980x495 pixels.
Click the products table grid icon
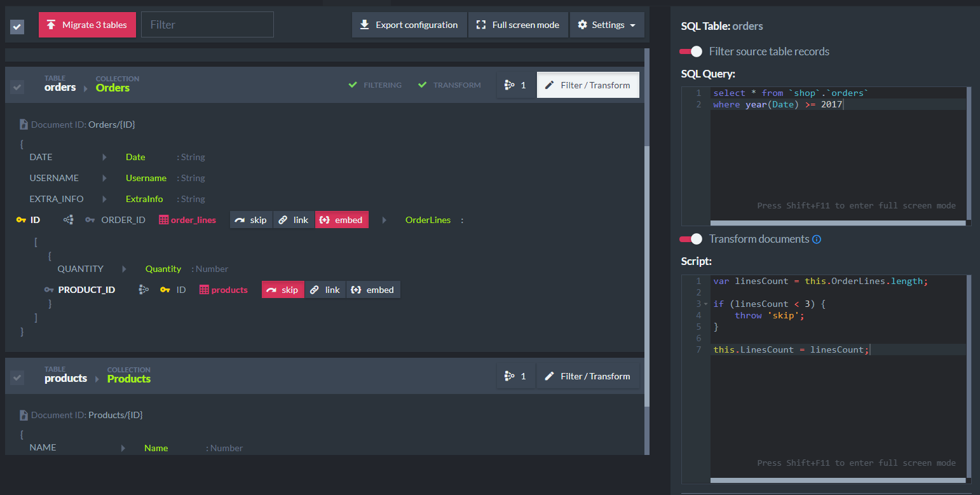click(204, 290)
